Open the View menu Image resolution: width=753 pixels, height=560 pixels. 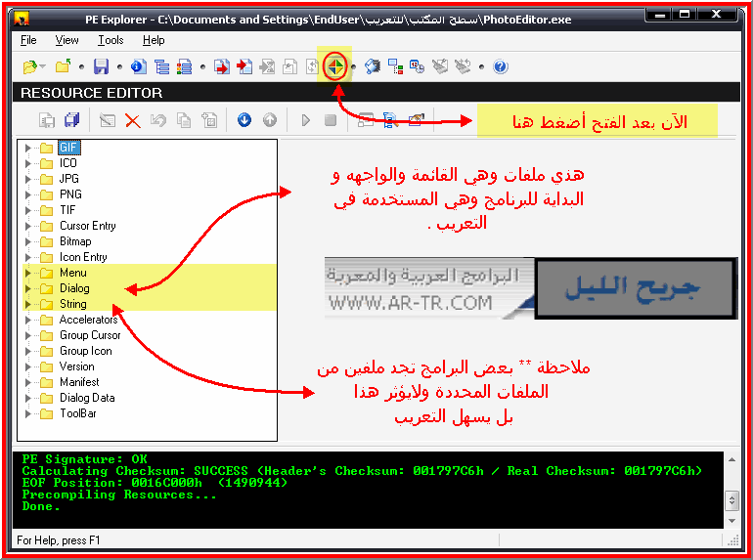pyautogui.click(x=66, y=40)
